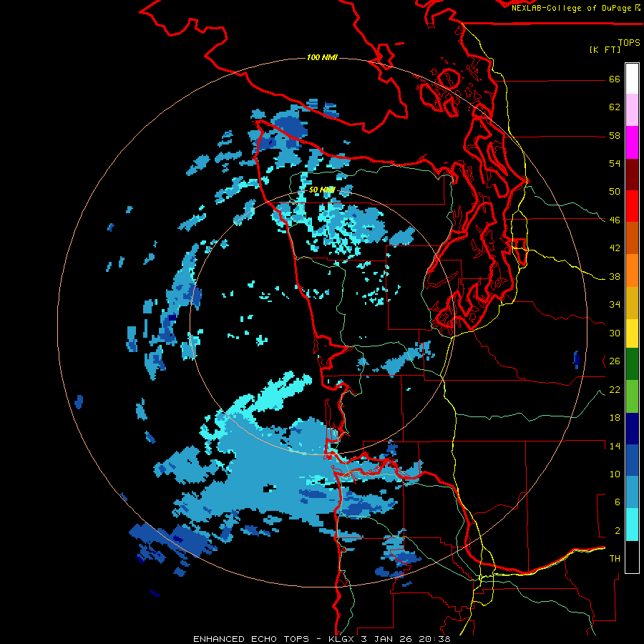Viewport: 644px width, 644px height.
Task: Click the 'TOPS' legend title
Action: (x=629, y=42)
